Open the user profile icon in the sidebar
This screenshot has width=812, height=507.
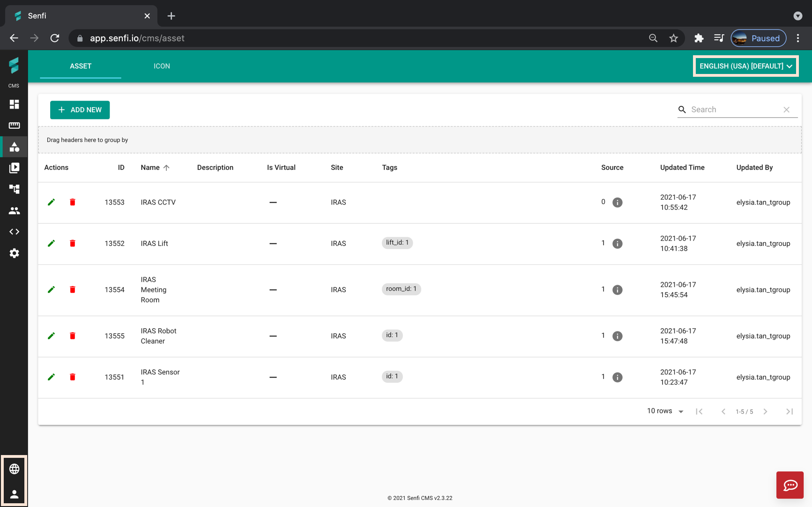point(14,494)
